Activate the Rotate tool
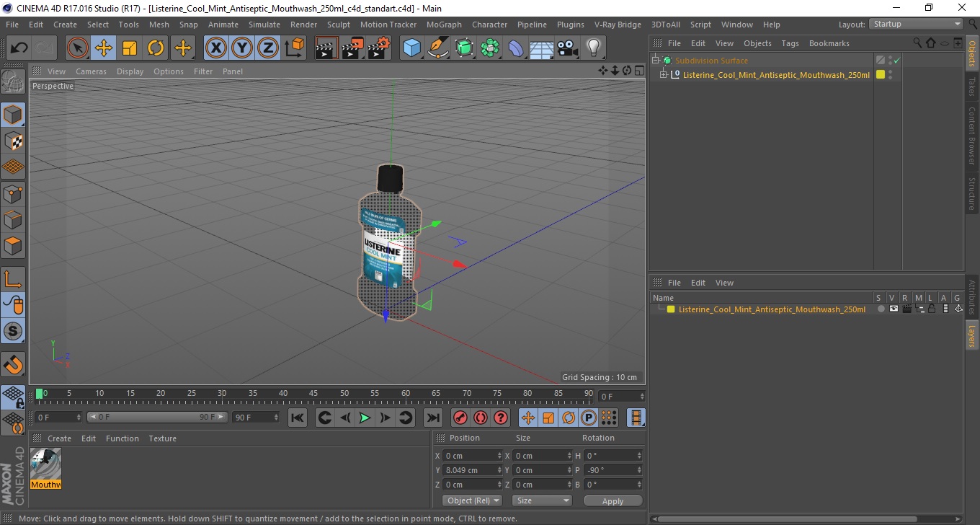Viewport: 980px width, 525px height. (156, 48)
